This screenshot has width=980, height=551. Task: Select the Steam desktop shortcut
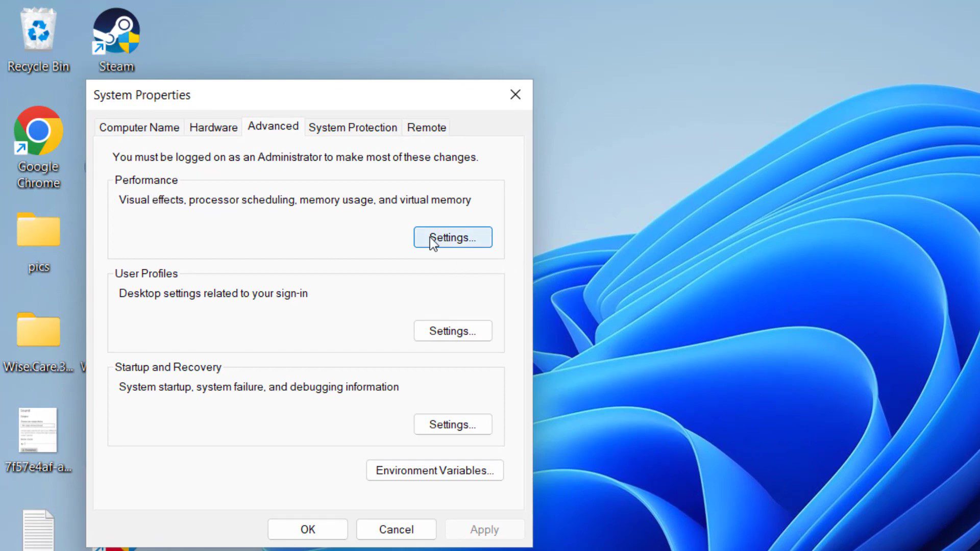pyautogui.click(x=116, y=40)
